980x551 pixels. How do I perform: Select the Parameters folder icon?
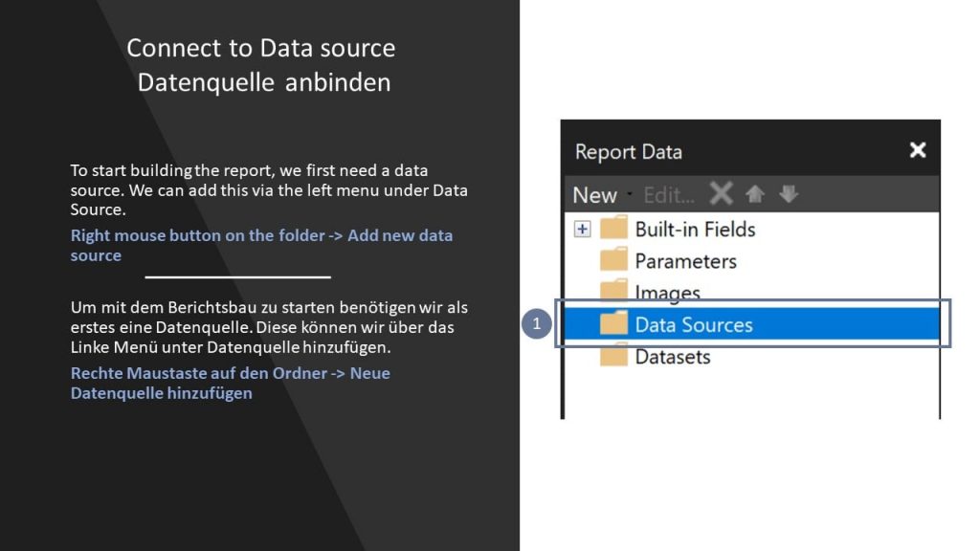click(613, 259)
